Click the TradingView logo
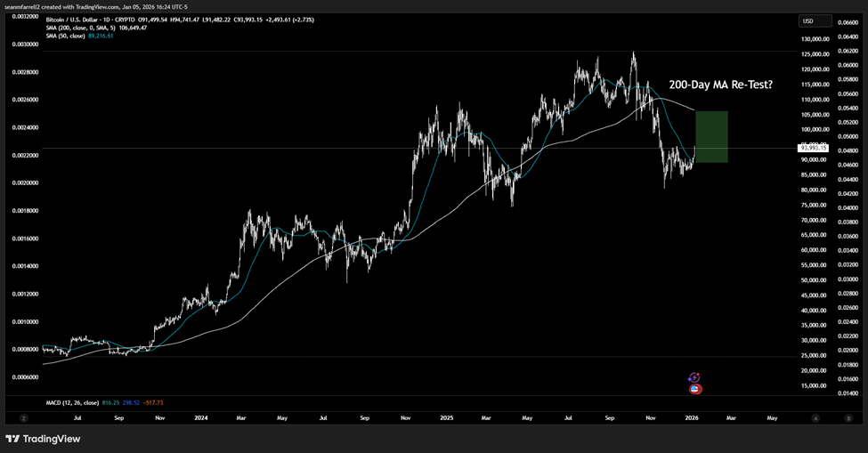This screenshot has width=868, height=453. click(43, 438)
